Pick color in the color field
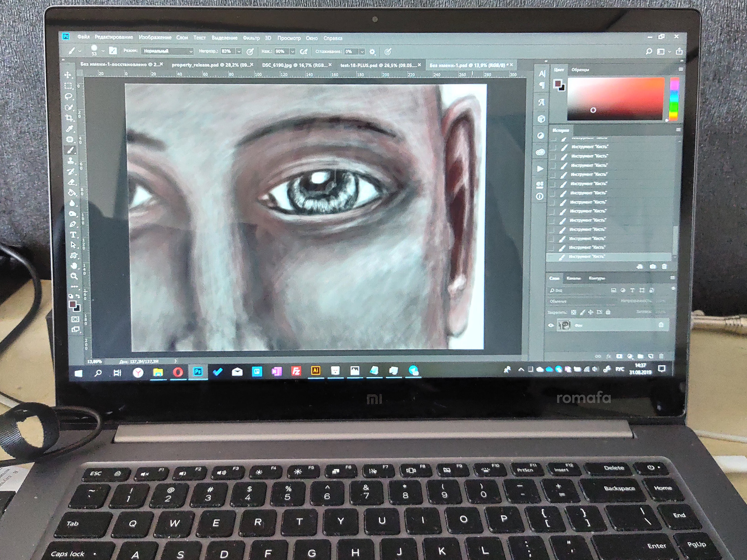The image size is (747, 560). pos(615,99)
